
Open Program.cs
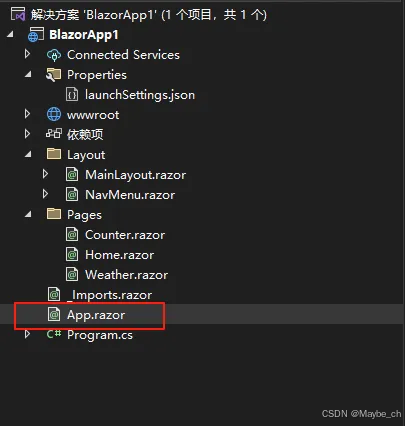(100, 335)
